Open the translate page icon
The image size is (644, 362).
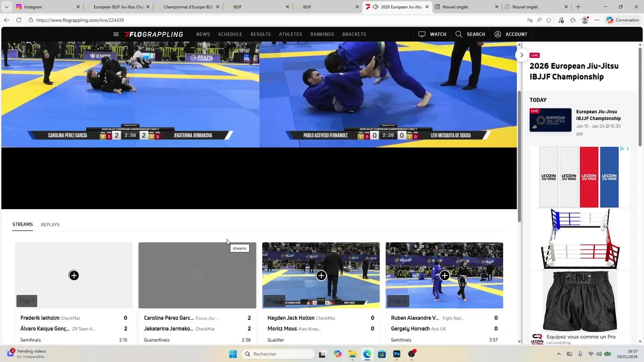tap(529, 20)
